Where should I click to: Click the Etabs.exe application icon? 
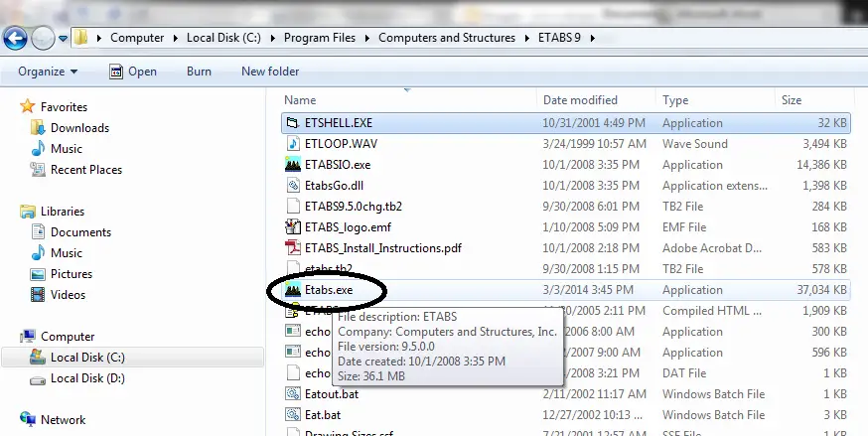coord(292,290)
